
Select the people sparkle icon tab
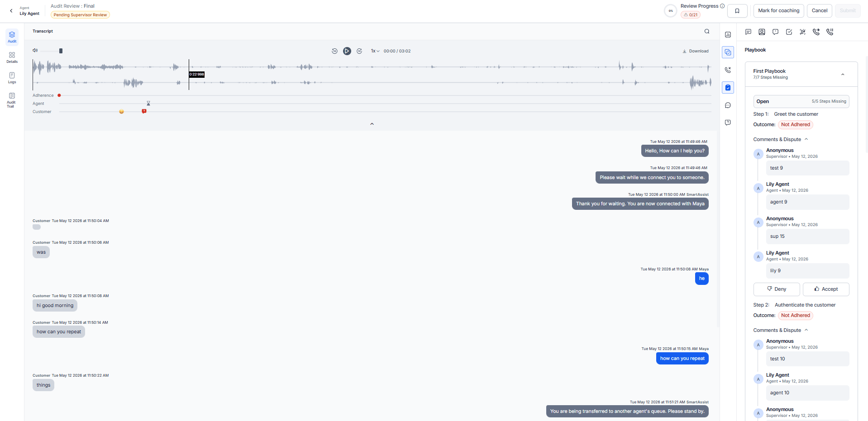coord(802,32)
